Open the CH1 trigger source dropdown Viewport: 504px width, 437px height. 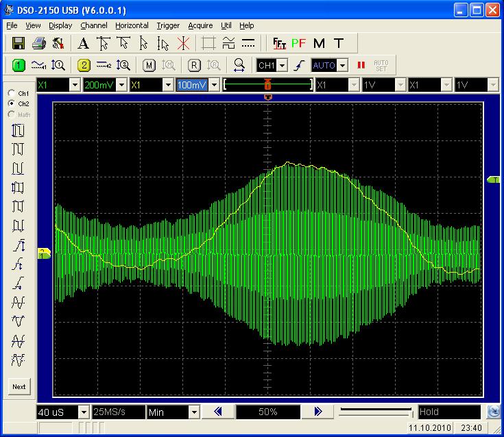coord(283,66)
